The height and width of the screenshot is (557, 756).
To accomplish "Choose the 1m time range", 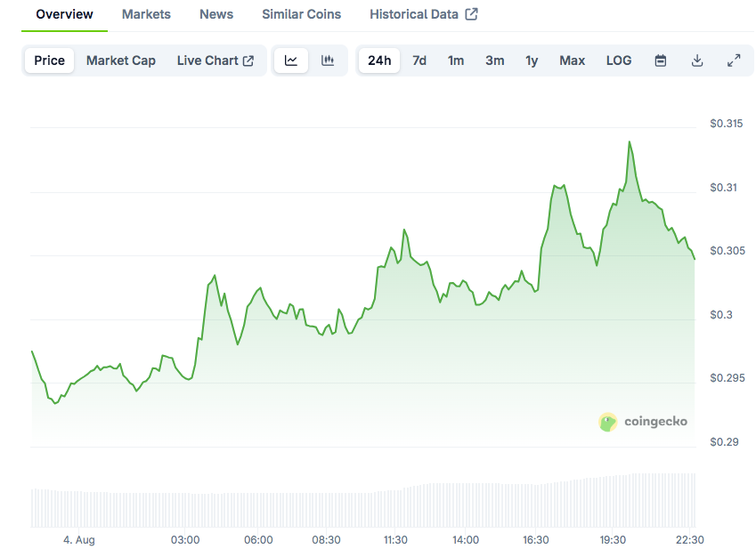I will [456, 61].
